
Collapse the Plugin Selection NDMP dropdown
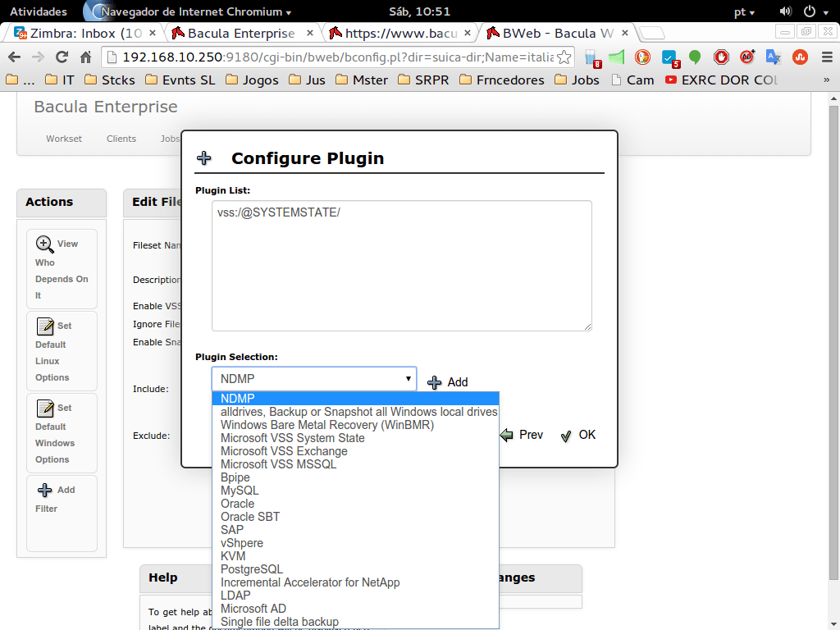pyautogui.click(x=314, y=379)
